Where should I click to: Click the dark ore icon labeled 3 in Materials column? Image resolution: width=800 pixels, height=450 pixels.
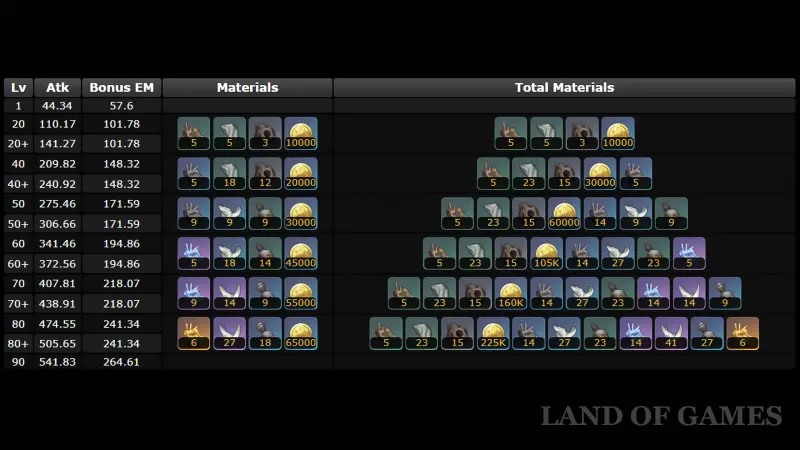(x=265, y=133)
